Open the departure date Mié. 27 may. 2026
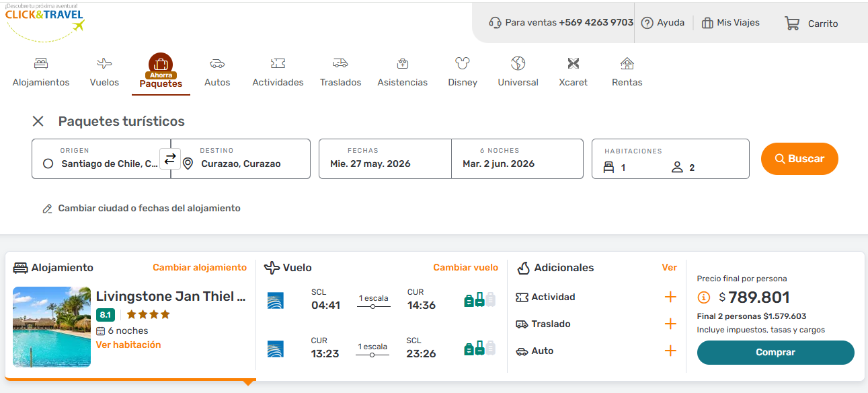Image resolution: width=868 pixels, height=393 pixels. pos(385,159)
